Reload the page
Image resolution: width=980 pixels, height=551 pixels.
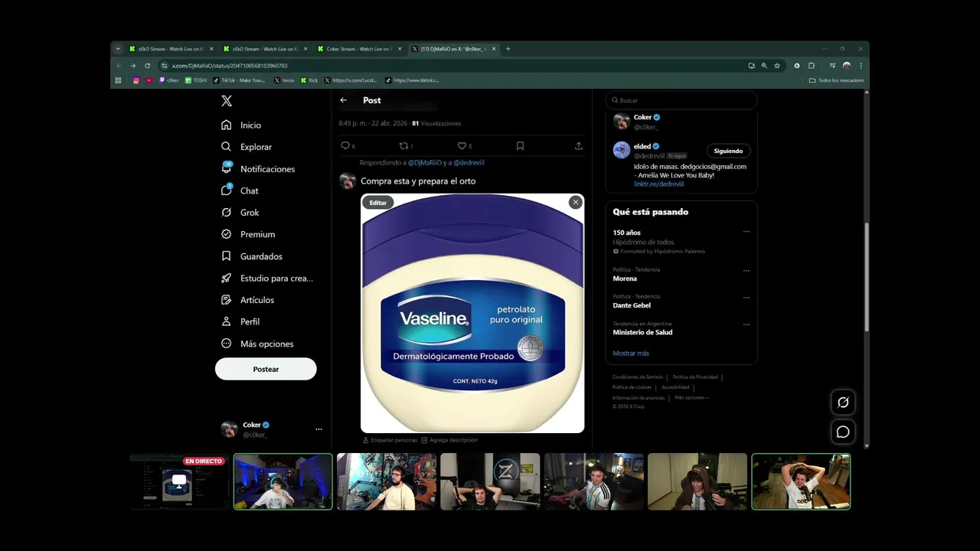pos(147,66)
